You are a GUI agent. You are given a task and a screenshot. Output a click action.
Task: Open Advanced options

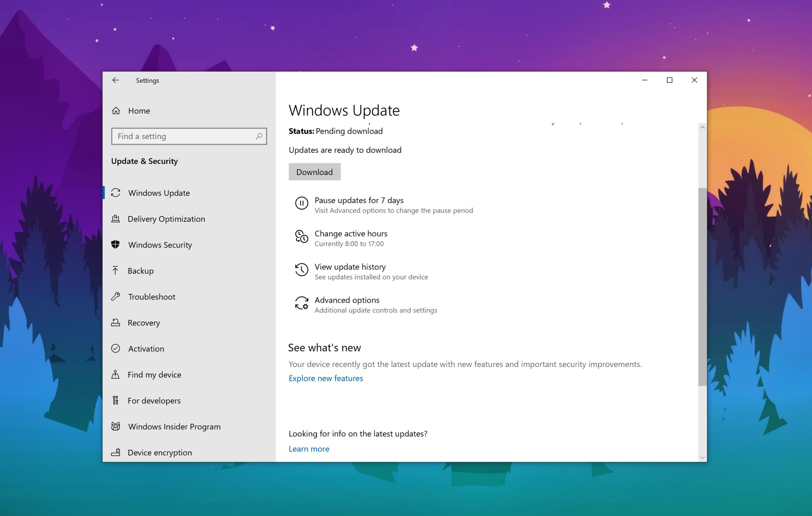pos(366,305)
